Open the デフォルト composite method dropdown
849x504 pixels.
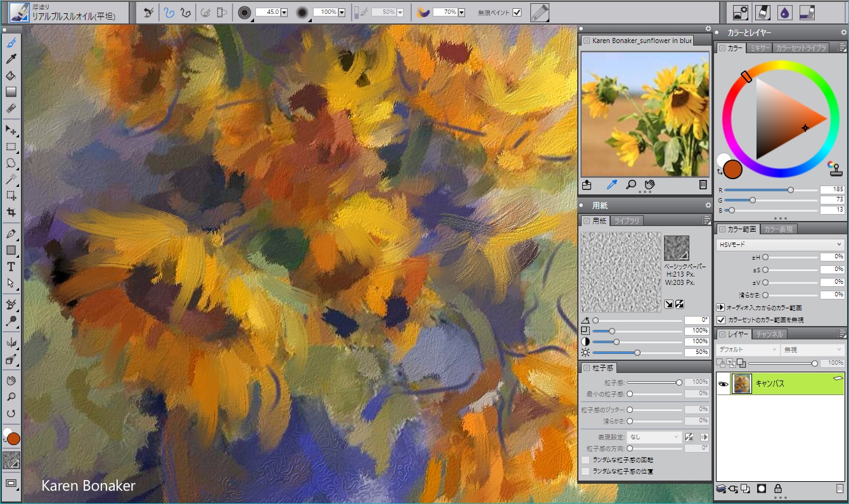[x=748, y=350]
